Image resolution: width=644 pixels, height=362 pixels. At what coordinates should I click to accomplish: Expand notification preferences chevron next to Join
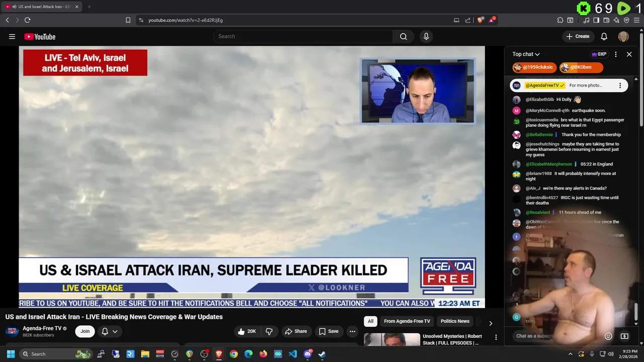[x=115, y=331]
